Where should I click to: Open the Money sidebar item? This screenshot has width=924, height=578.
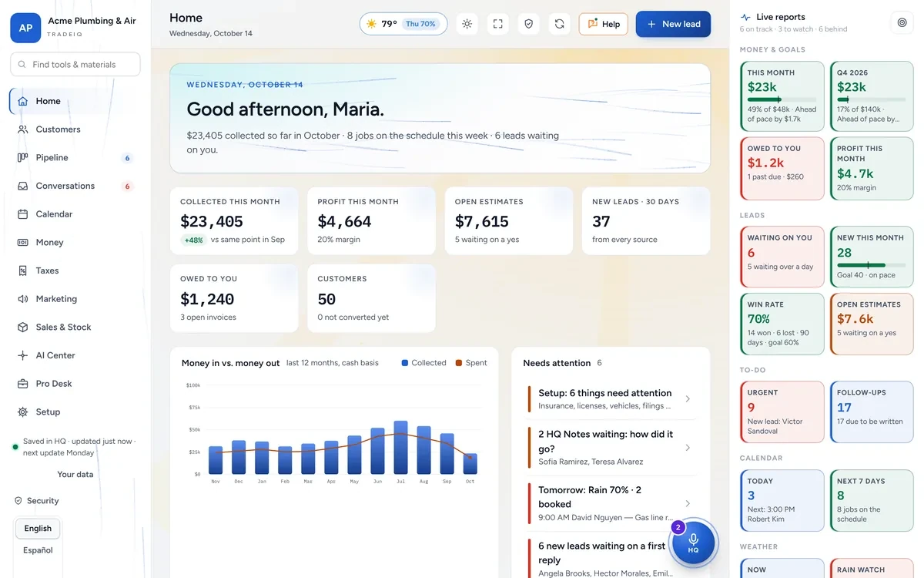75,243
